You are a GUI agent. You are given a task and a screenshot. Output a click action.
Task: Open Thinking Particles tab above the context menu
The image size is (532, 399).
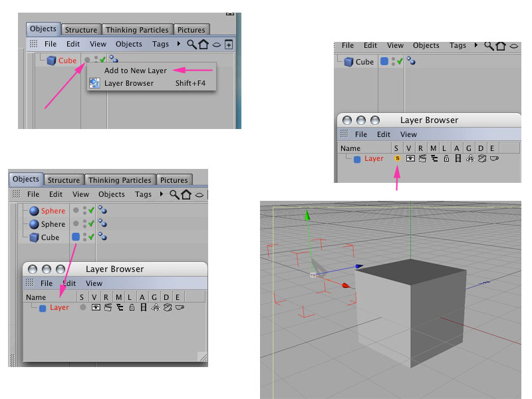(137, 30)
